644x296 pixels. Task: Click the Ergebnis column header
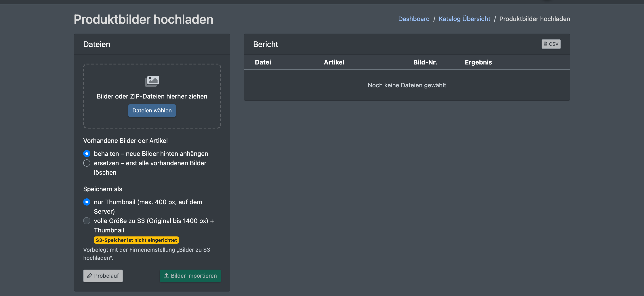pyautogui.click(x=478, y=62)
